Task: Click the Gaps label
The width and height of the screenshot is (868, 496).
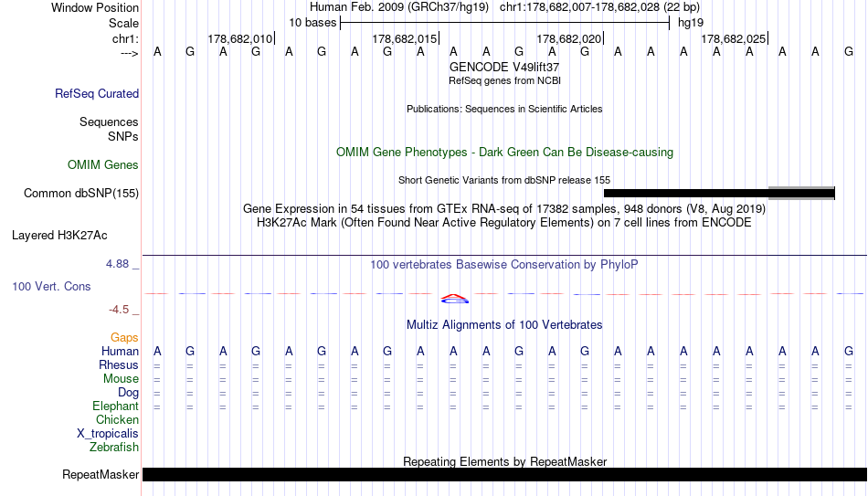Action: coord(124,338)
